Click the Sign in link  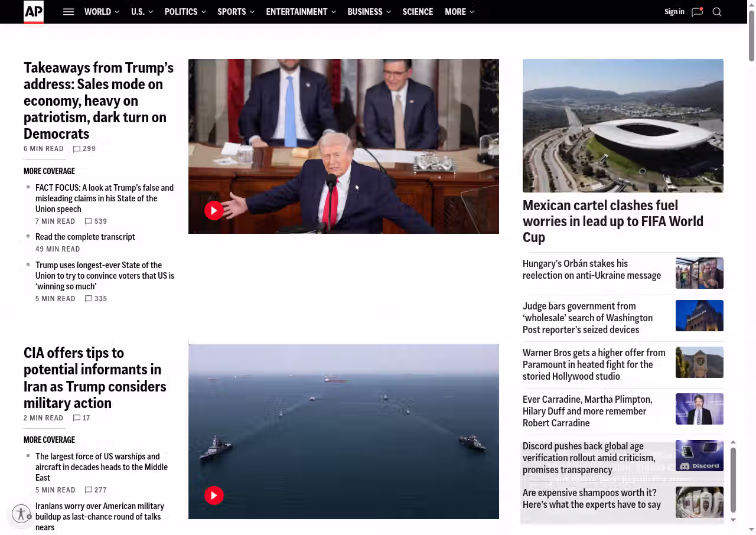pos(674,12)
